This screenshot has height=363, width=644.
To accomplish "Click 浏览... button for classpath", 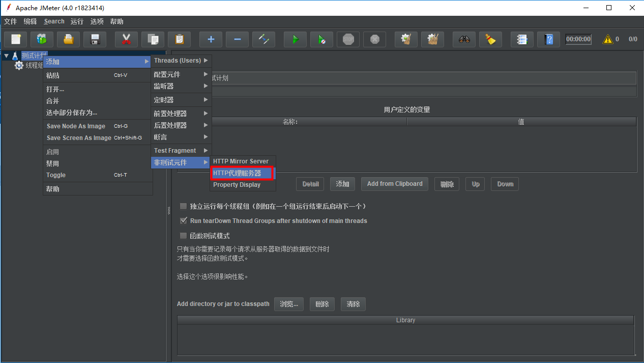I will (289, 304).
